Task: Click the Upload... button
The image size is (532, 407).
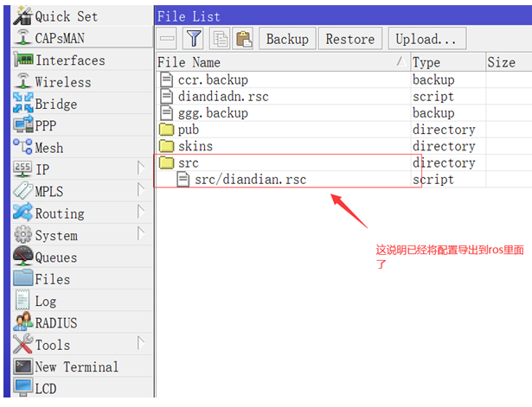Action: coord(427,39)
